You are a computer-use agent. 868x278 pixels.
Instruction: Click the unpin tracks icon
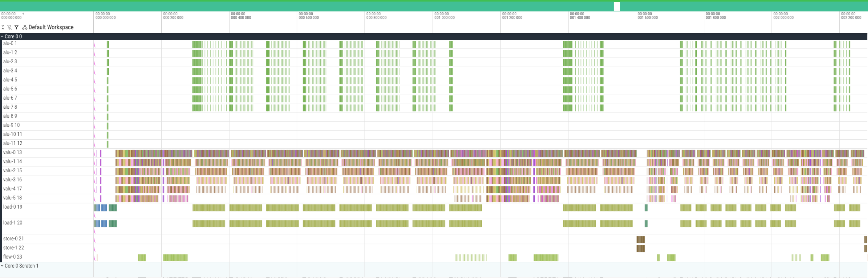9,27
